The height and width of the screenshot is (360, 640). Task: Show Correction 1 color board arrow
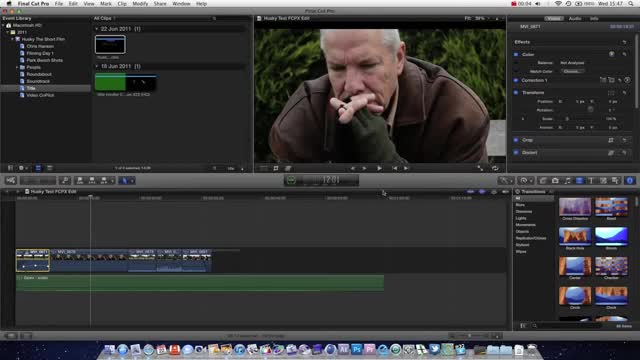pos(627,80)
